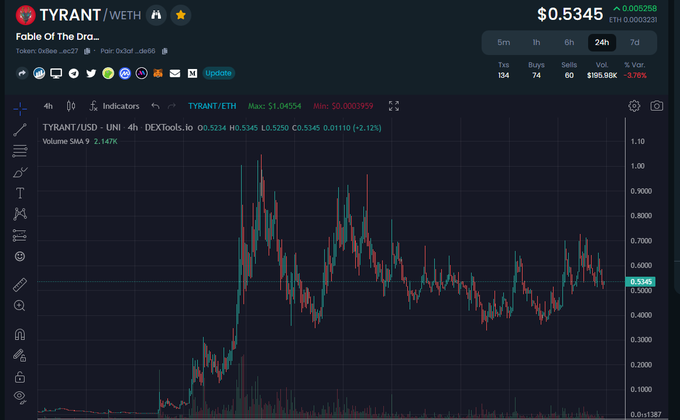Screen dimensions: 680x420
Task: Toggle the favorite star for TYRANT
Action: (x=180, y=15)
